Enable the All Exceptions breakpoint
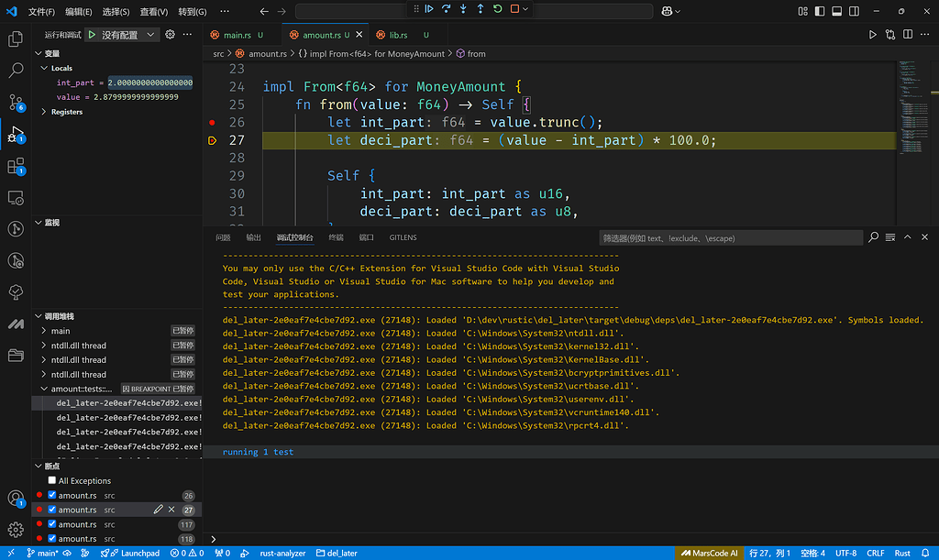 pyautogui.click(x=52, y=480)
